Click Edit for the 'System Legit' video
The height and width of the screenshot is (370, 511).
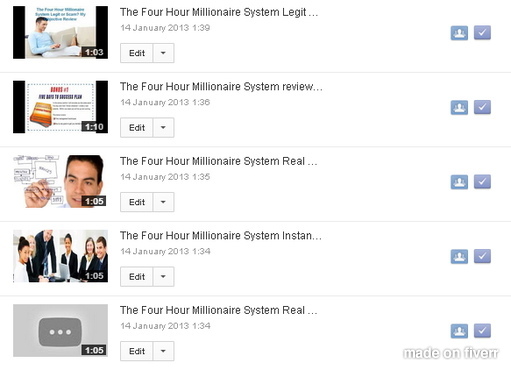[x=137, y=53]
